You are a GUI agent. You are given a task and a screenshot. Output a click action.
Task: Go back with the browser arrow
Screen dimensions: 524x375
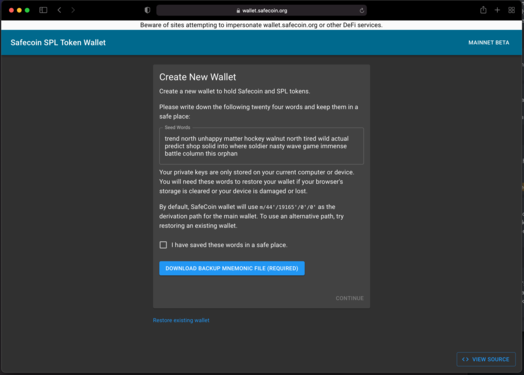[x=59, y=10]
